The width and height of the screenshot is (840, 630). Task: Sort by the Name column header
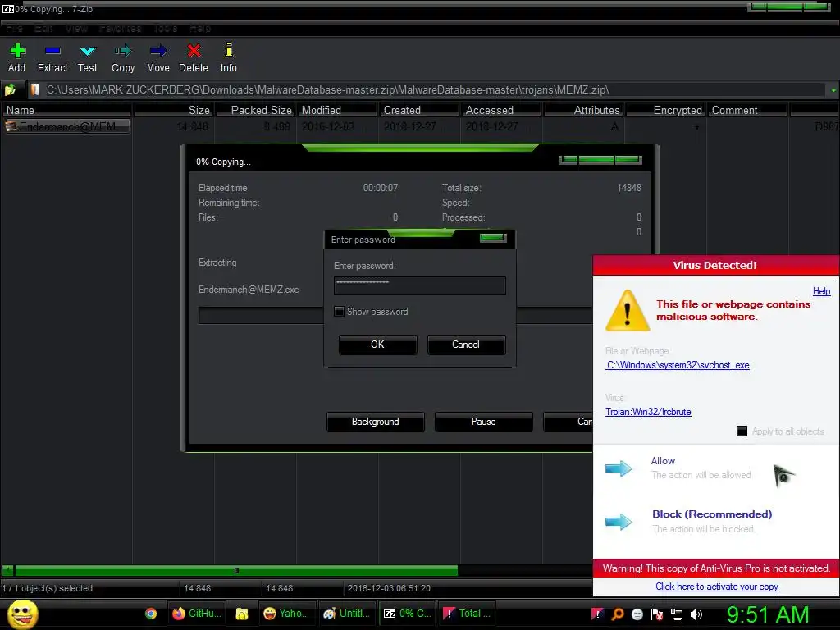coord(66,110)
